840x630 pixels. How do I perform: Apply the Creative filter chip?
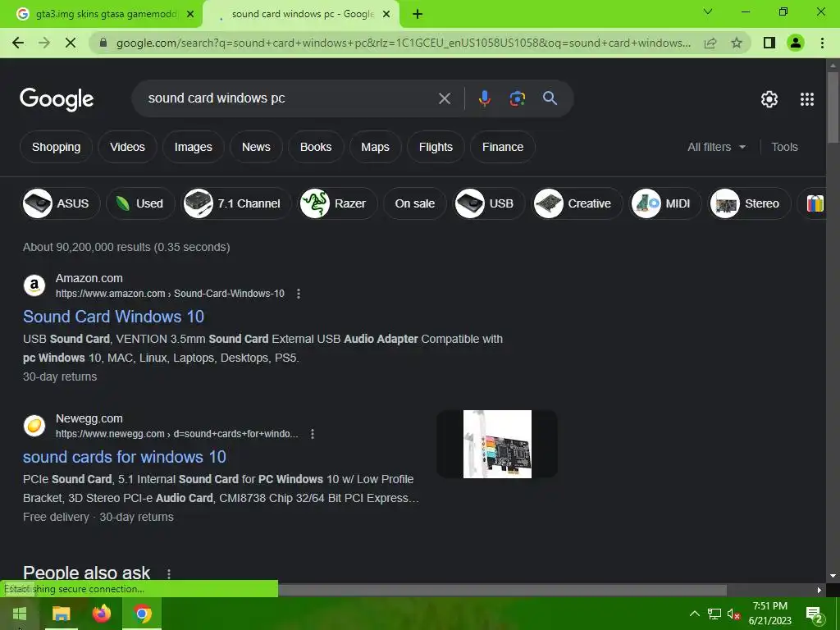[577, 203]
